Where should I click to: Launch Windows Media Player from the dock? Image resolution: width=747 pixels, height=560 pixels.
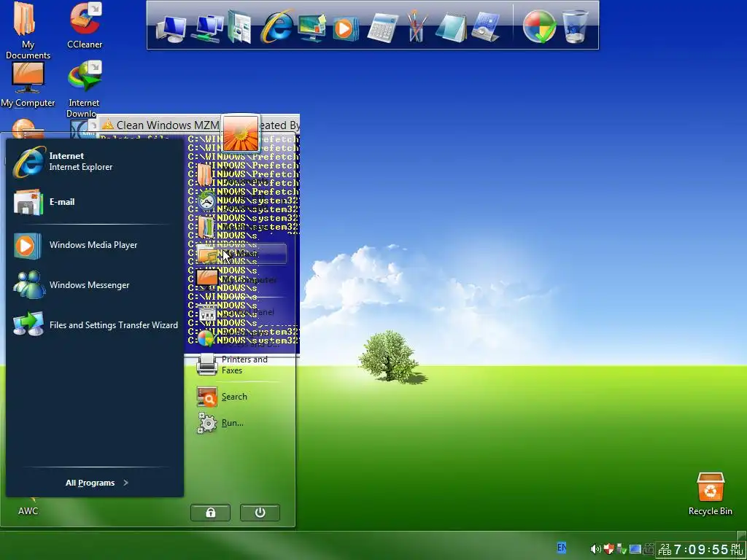pyautogui.click(x=344, y=28)
